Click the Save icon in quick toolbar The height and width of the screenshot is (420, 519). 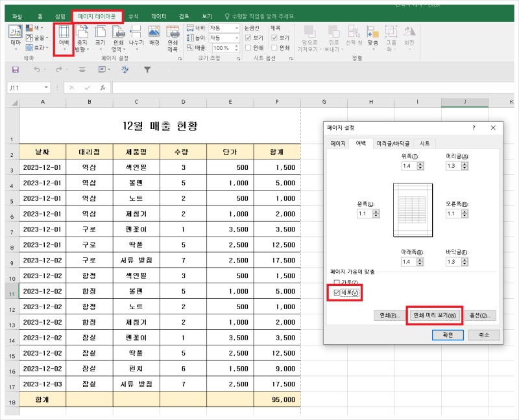pyautogui.click(x=15, y=69)
